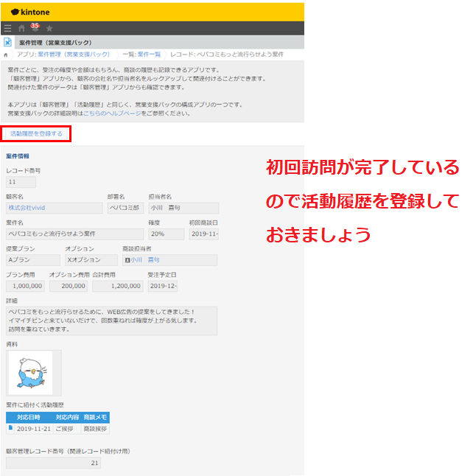Click プラン費用 value 1,000,000
The width and height of the screenshot is (473, 476).
pyautogui.click(x=26, y=286)
